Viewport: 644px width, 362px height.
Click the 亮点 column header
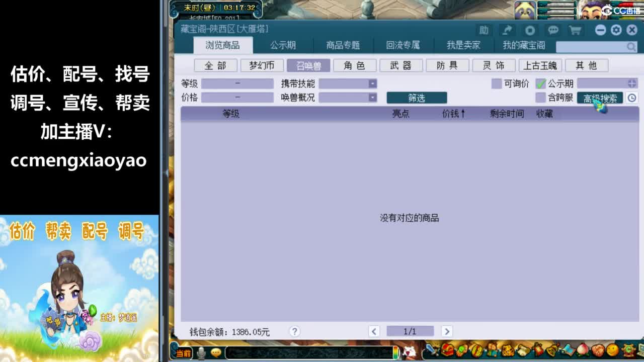click(400, 114)
